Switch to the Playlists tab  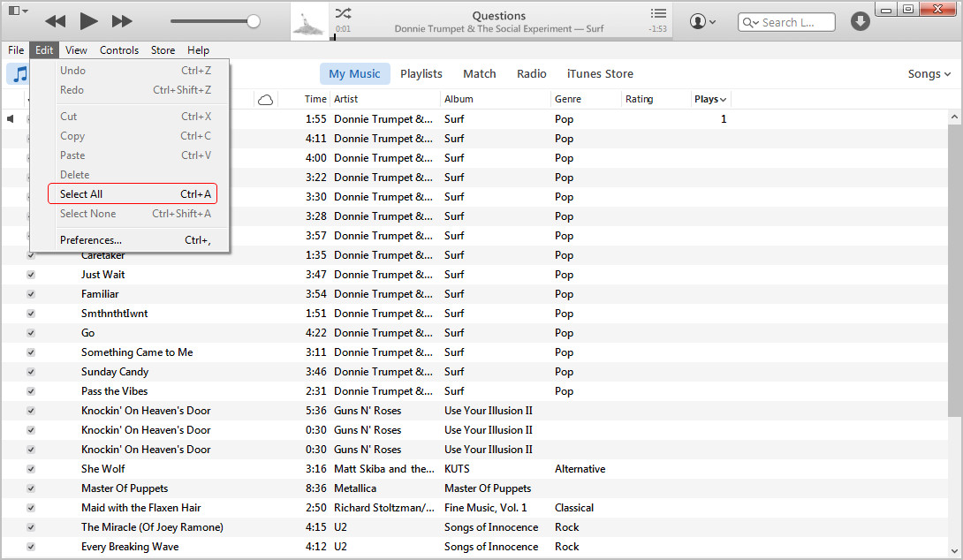[421, 73]
